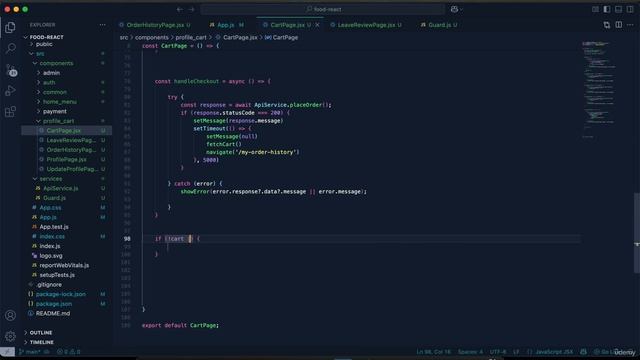Open the Explorer view in the activity bar
640x360 pixels.
point(10,27)
